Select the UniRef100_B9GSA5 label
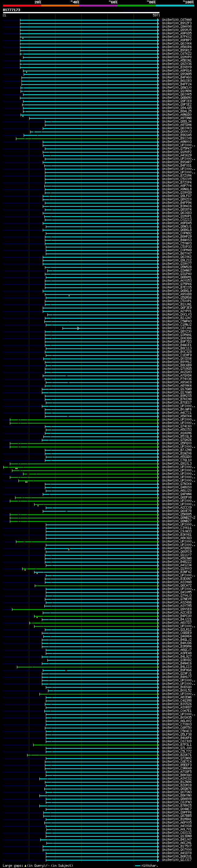This screenshot has height=868, width=197. point(176,135)
